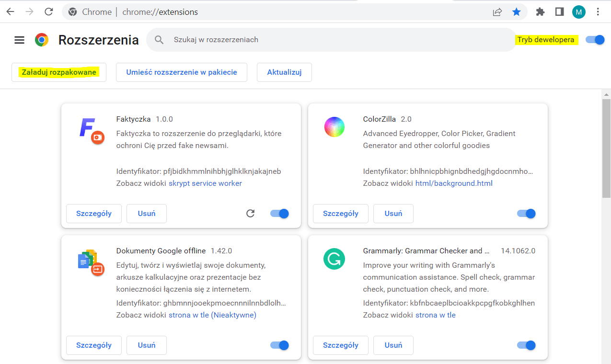Open the extensions puzzle-piece menu
This screenshot has height=364, width=611.
pyautogui.click(x=541, y=12)
